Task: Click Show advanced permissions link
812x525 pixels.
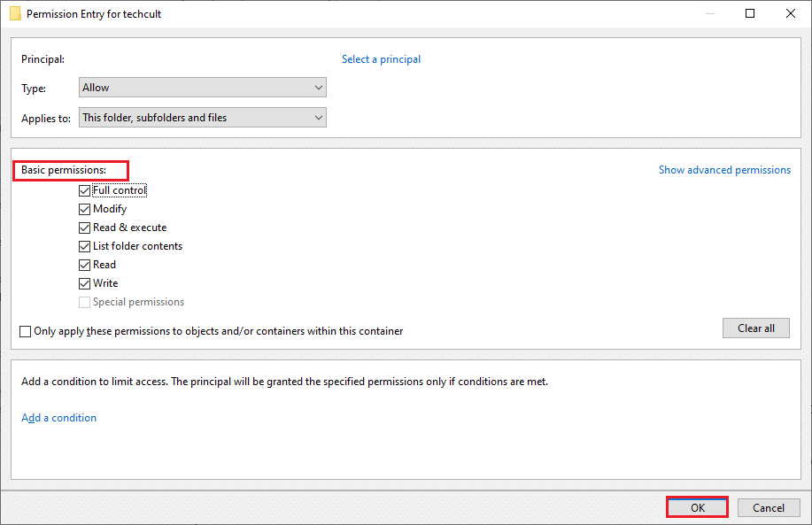Action: (x=724, y=170)
